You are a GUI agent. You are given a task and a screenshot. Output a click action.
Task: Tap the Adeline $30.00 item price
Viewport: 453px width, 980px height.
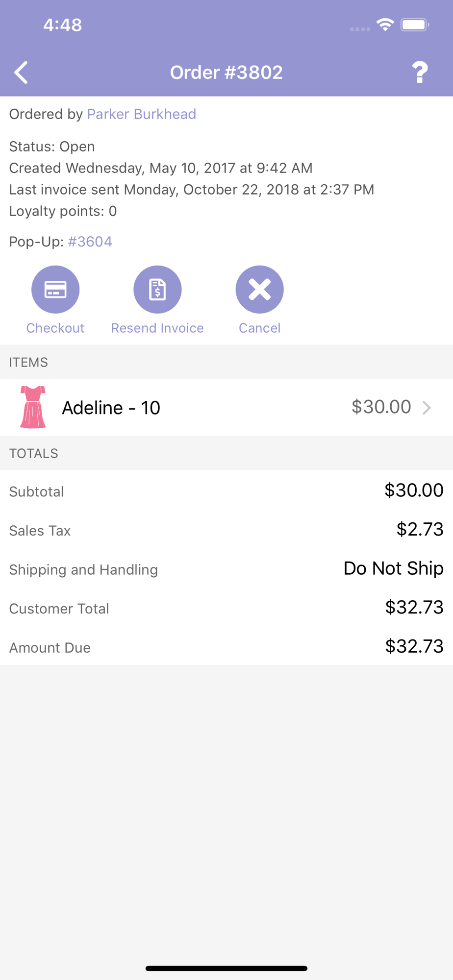point(381,407)
